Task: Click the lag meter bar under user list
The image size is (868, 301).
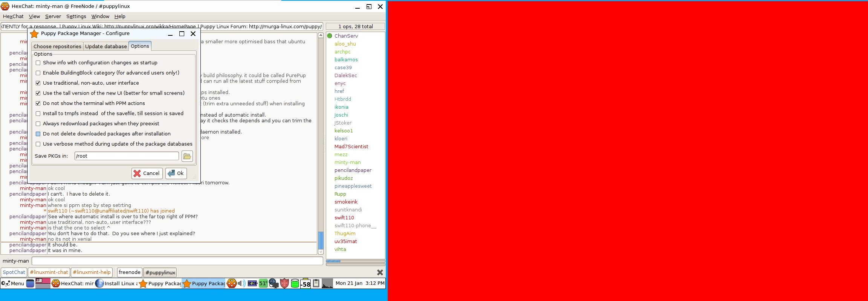Action: click(x=356, y=261)
